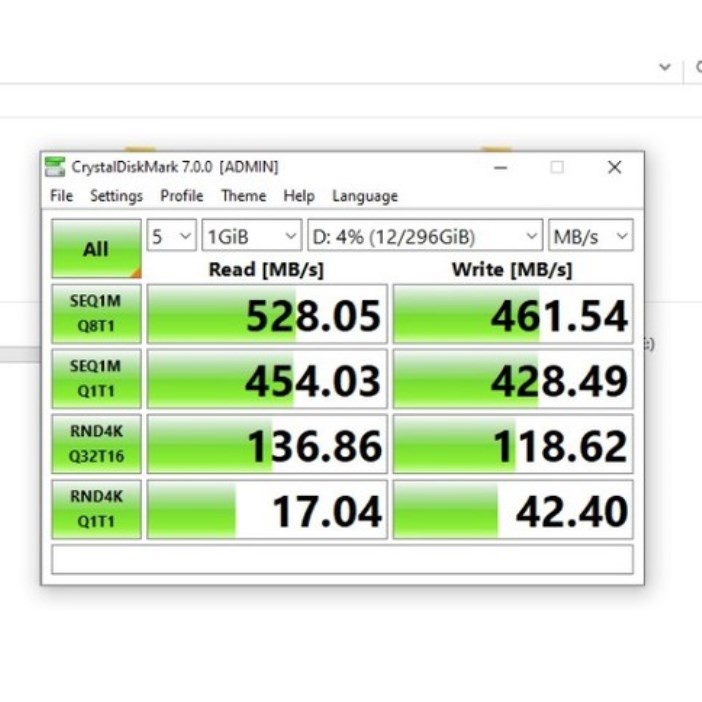Close the CrystalDiskMark window
Viewport: 702px width, 702px height.
pos(614,167)
